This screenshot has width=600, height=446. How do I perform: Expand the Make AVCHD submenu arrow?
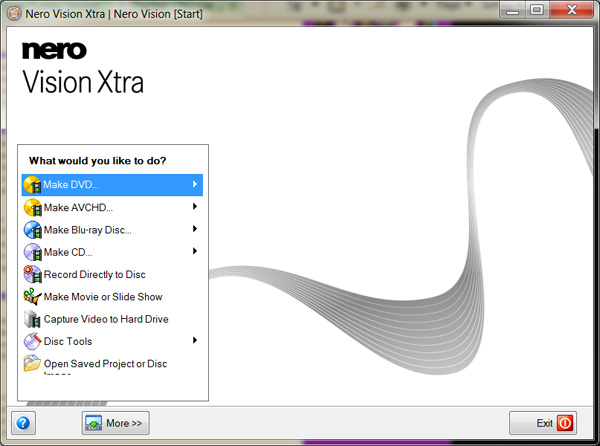coord(195,207)
